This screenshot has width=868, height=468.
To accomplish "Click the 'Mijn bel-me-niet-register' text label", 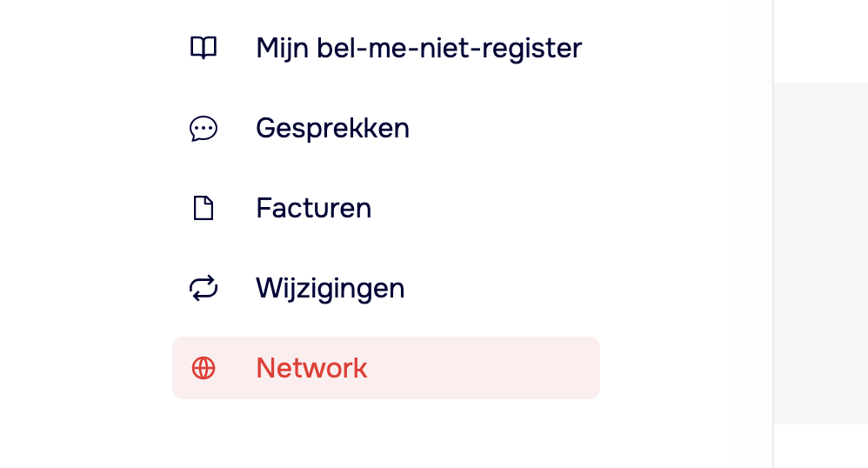I will (x=418, y=48).
